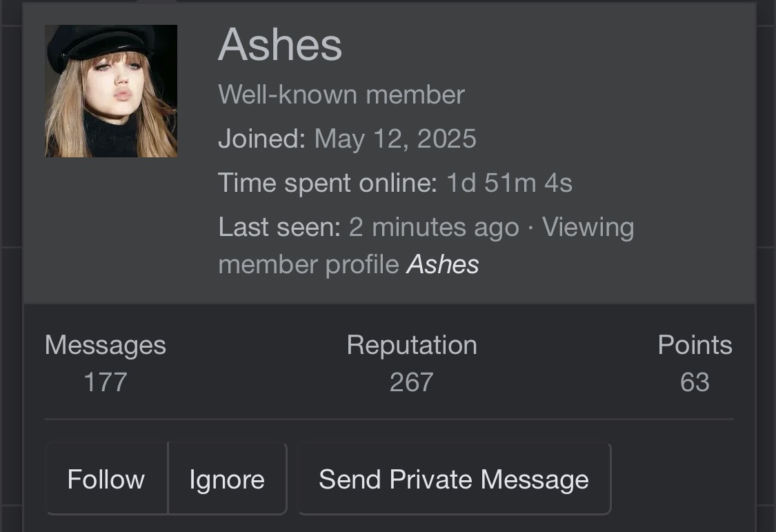The height and width of the screenshot is (532, 776).
Task: Click the Points stat label
Action: click(x=695, y=345)
